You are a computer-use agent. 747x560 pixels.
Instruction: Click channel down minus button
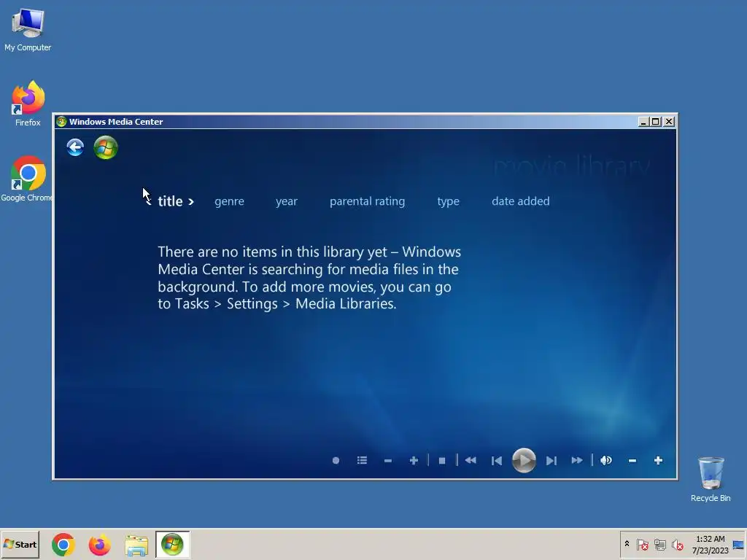[388, 461]
